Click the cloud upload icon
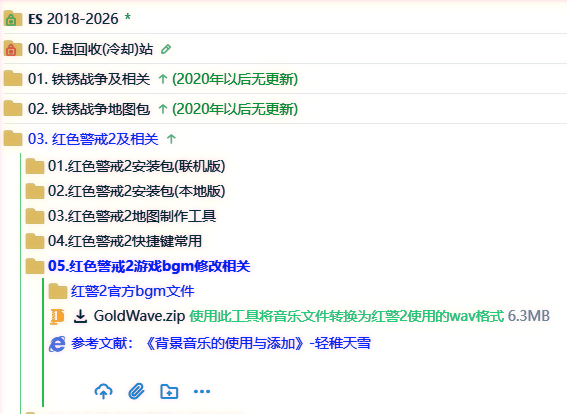The width and height of the screenshot is (567, 414). [x=103, y=391]
